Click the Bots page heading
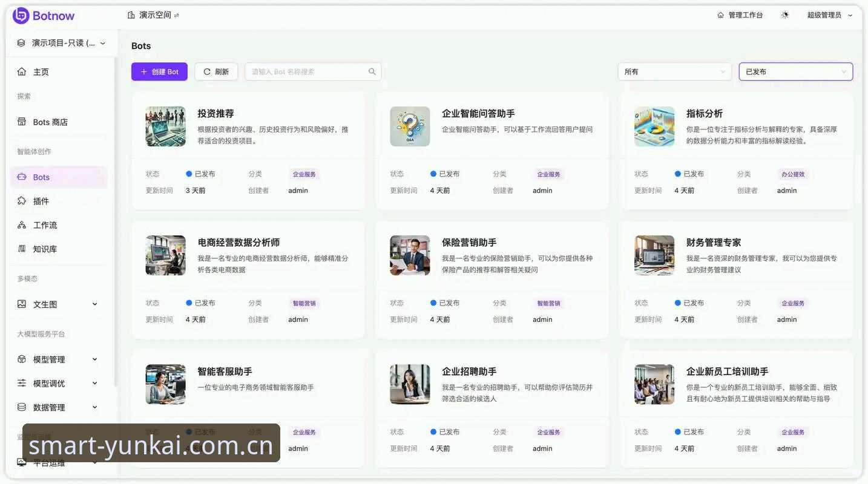 coord(141,46)
